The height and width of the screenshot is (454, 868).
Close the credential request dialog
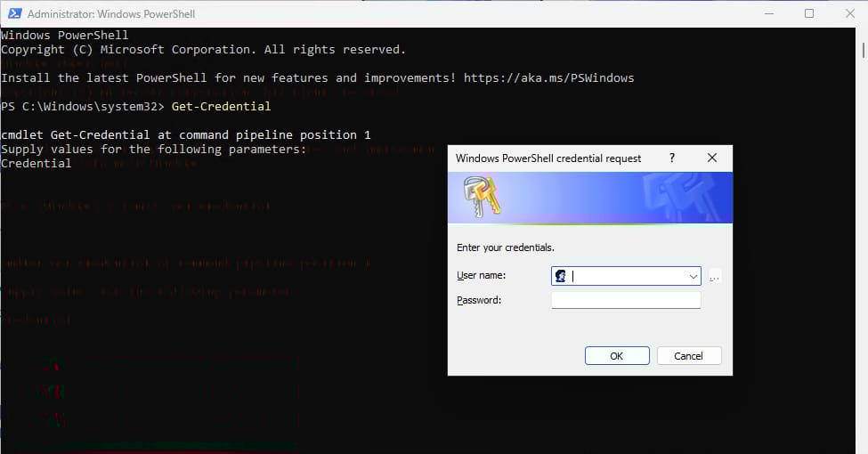pos(712,158)
